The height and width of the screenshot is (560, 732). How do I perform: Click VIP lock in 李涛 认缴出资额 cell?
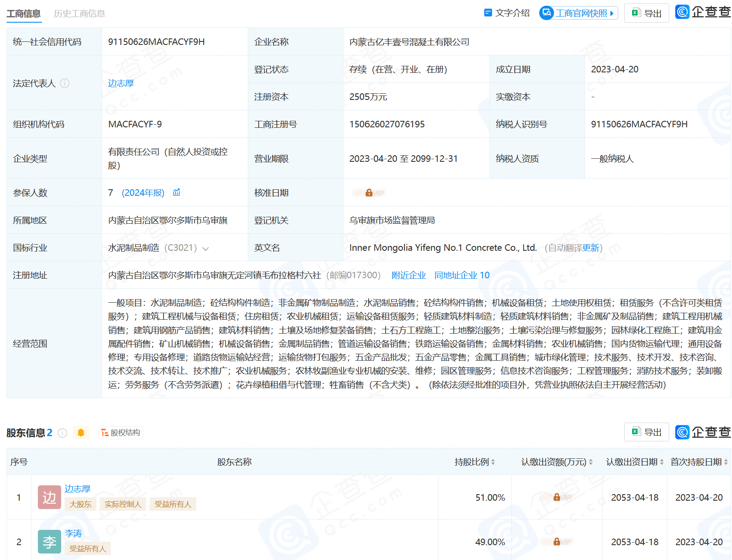[557, 542]
